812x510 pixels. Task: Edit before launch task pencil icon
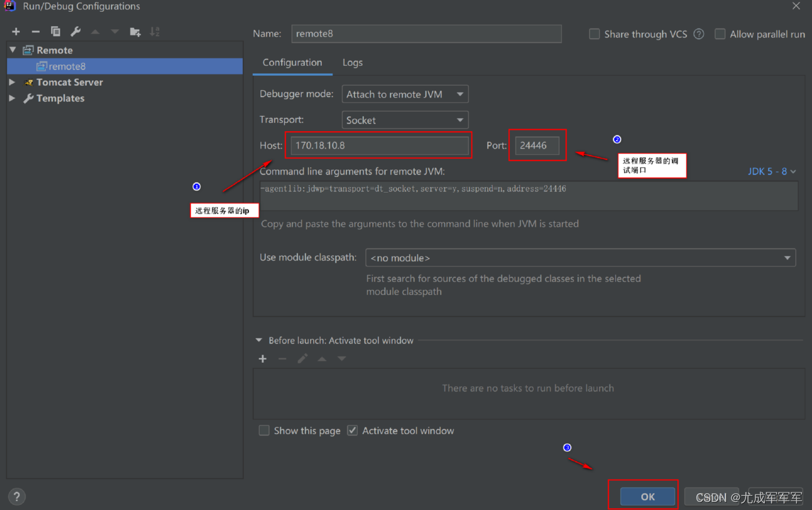(303, 359)
